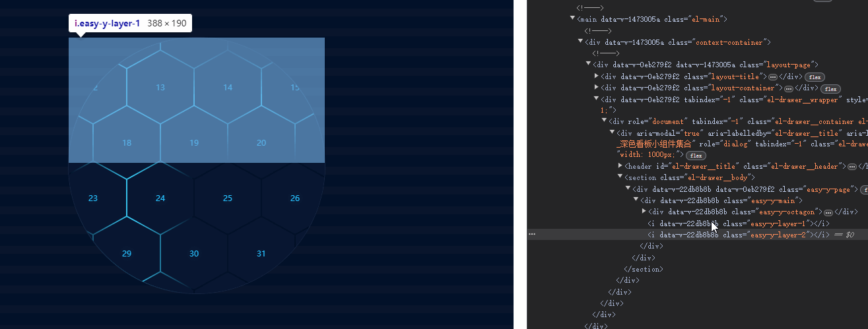Image resolution: width=868 pixels, height=329 pixels.
Task: Expand the el-drawer__header header node
Action: pyautogui.click(x=620, y=166)
